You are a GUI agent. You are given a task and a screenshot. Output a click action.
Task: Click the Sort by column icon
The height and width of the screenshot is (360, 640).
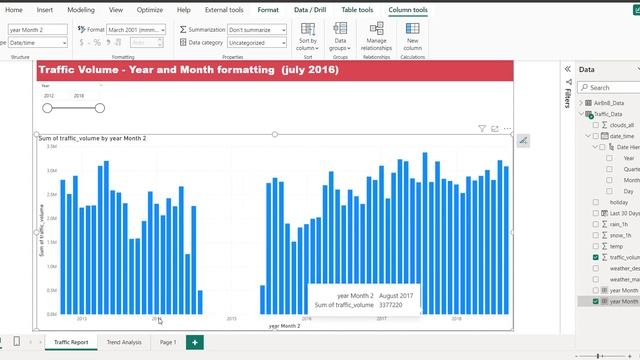308,29
